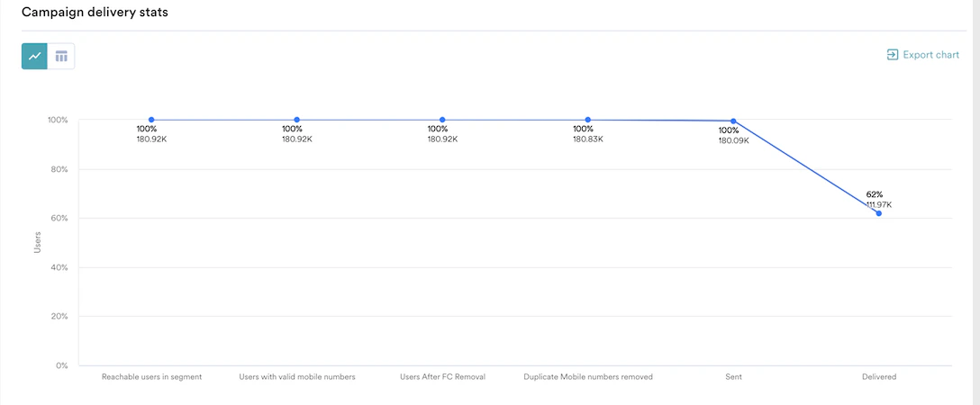The height and width of the screenshot is (405, 980).
Task: Click Users After FC Removal data point
Action: [x=442, y=120]
